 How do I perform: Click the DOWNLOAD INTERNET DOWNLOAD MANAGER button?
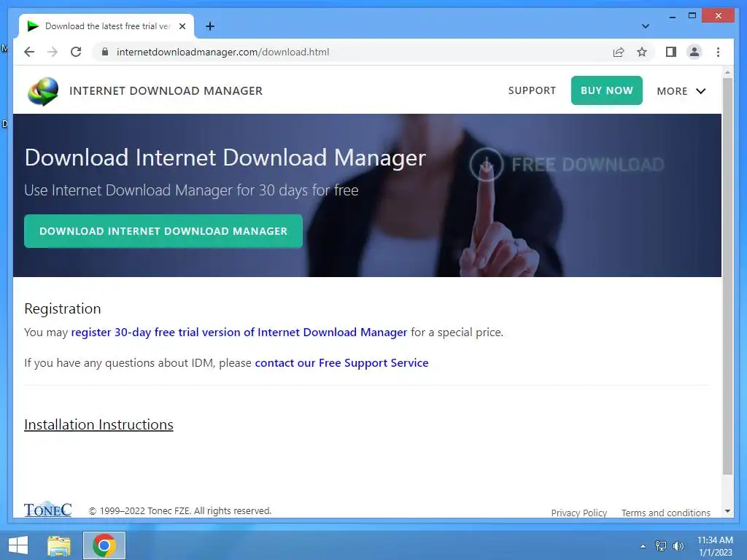(x=163, y=231)
